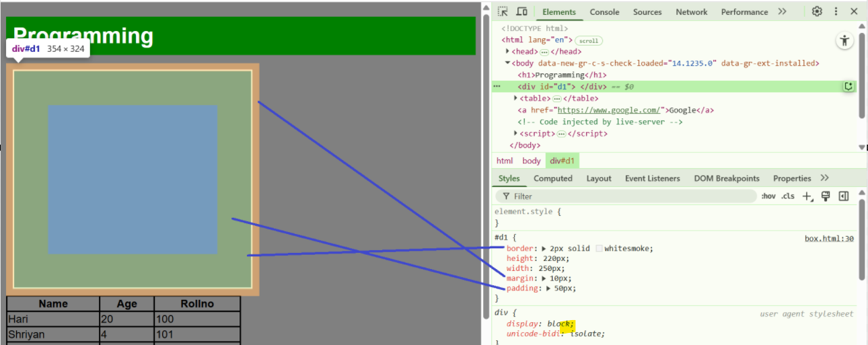The image size is (868, 345).
Task: Click the Rollno table header
Action: pos(197,303)
